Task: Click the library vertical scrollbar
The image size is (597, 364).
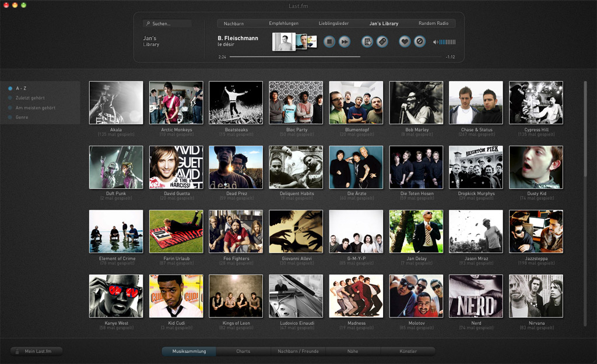Action: pos(585,203)
